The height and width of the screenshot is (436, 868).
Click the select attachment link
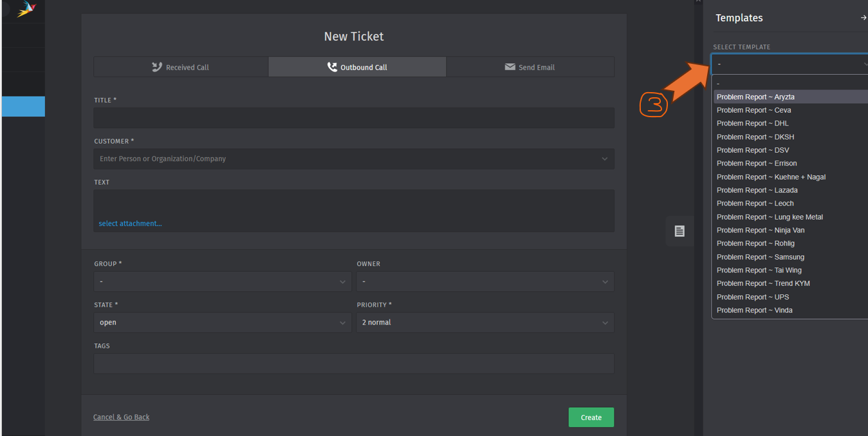[x=130, y=223]
